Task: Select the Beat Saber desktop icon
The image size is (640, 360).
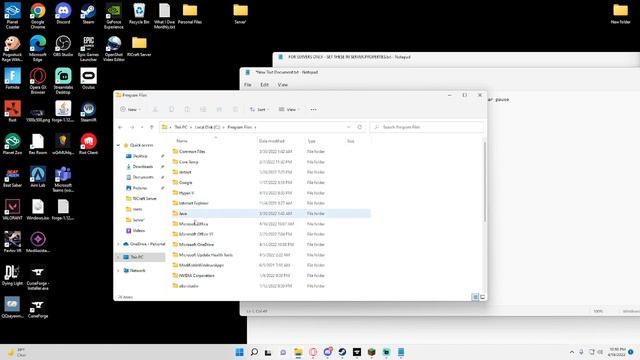Action: [x=12, y=177]
